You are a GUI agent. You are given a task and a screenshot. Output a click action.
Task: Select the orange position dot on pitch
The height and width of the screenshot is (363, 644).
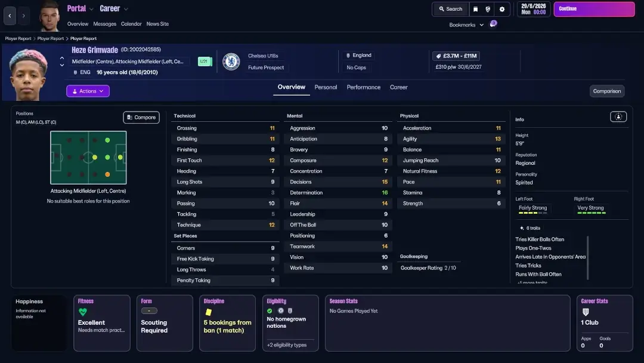pos(107,174)
